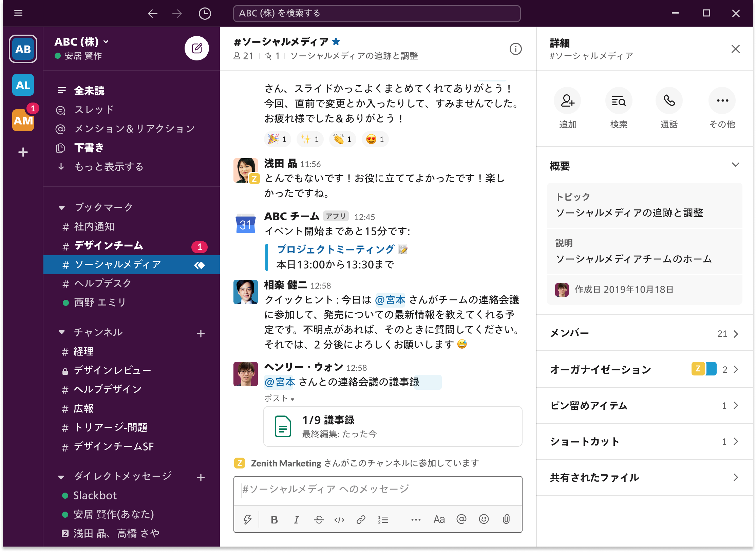Start a new direct message with plus
The image size is (756, 552).
click(201, 478)
